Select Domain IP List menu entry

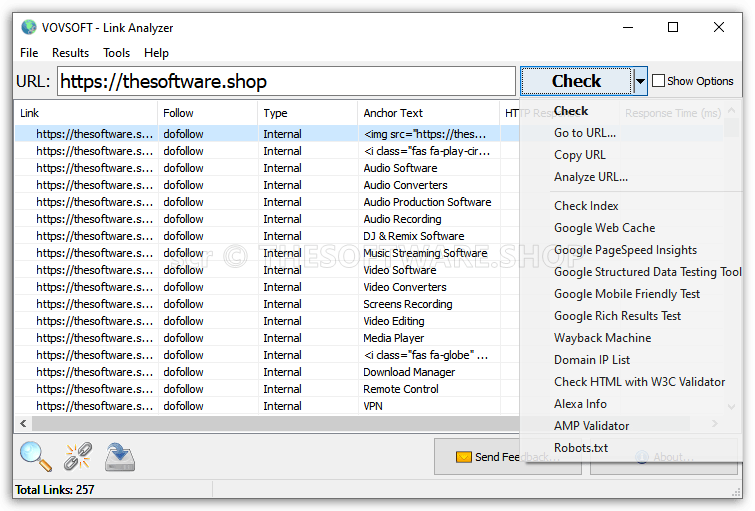592,360
